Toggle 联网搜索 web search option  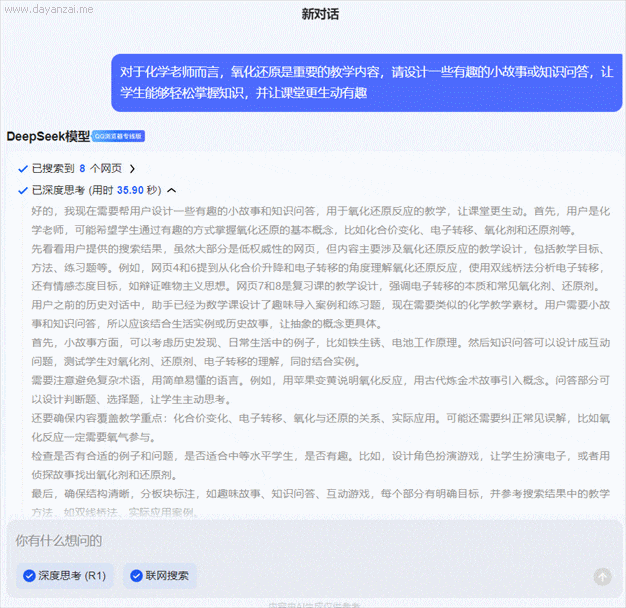(160, 576)
